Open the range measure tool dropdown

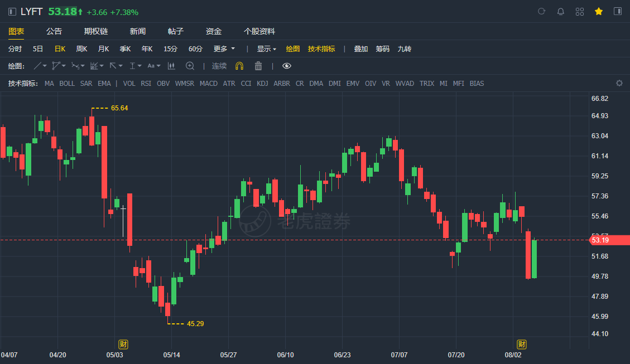[x=135, y=66]
